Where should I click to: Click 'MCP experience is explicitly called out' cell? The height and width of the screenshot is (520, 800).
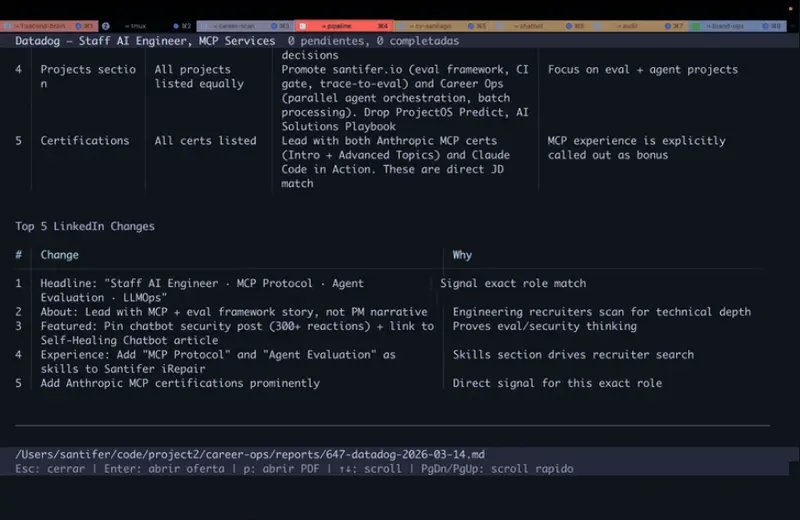(x=636, y=148)
